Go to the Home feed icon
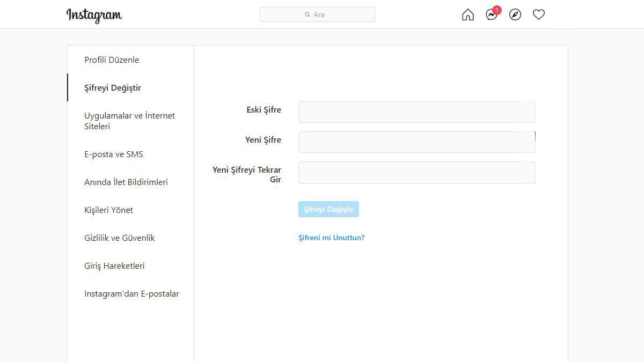Image resolution: width=644 pixels, height=362 pixels. click(468, 15)
